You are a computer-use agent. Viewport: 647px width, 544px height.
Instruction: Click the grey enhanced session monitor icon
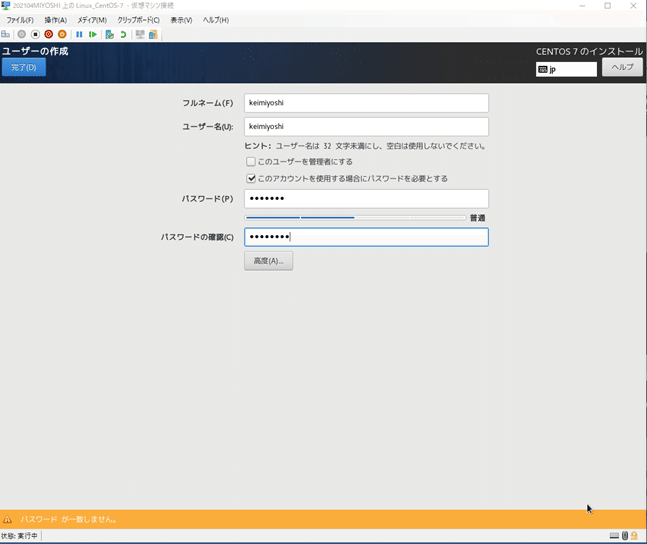click(140, 34)
